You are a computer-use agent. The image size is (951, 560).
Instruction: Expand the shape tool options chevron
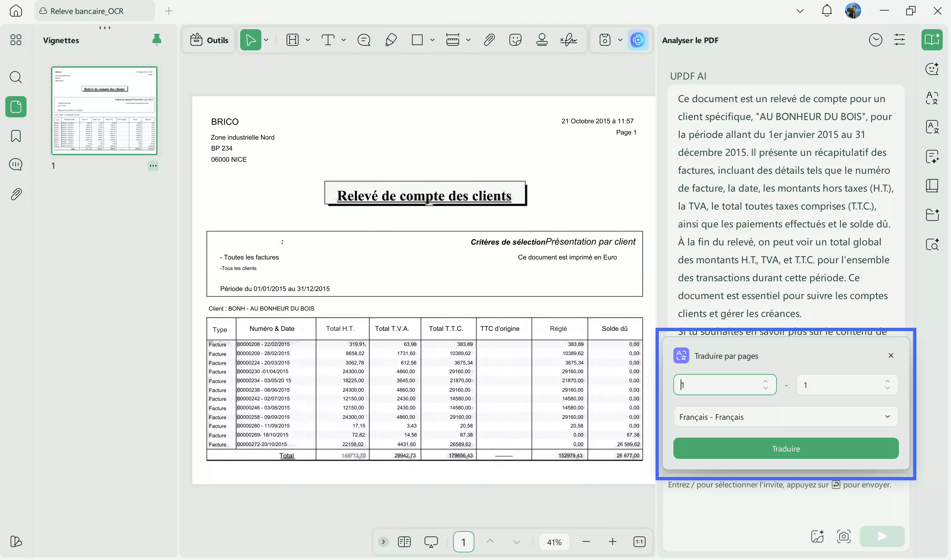pyautogui.click(x=433, y=40)
